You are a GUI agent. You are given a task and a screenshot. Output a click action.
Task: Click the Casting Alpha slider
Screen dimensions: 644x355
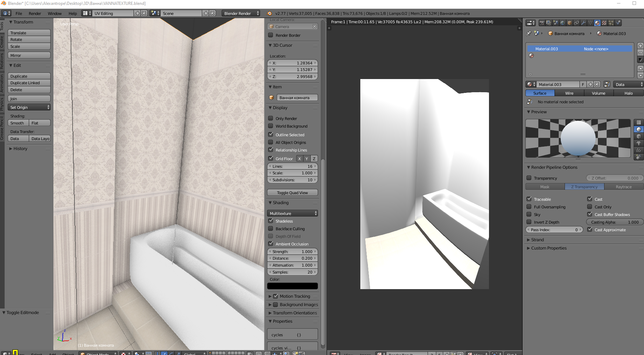point(615,222)
